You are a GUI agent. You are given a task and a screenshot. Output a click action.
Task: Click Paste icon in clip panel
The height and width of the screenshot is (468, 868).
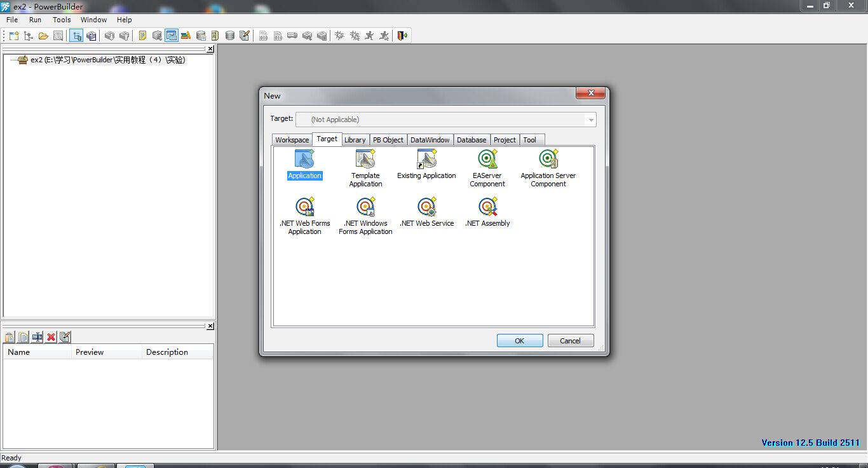10,337
